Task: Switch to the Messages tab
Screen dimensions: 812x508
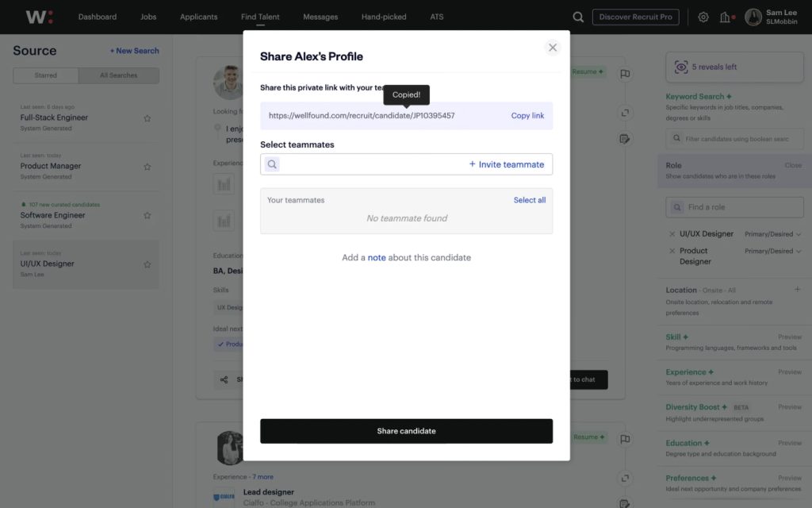Action: (320, 16)
